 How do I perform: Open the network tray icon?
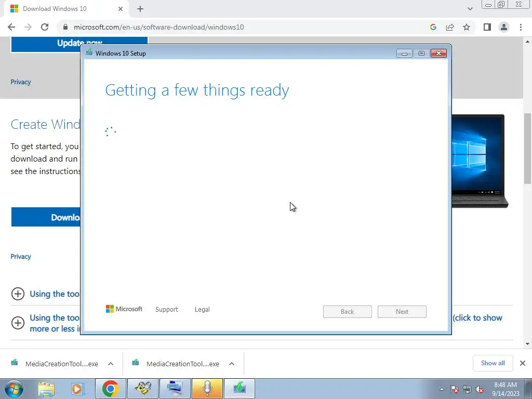467,390
